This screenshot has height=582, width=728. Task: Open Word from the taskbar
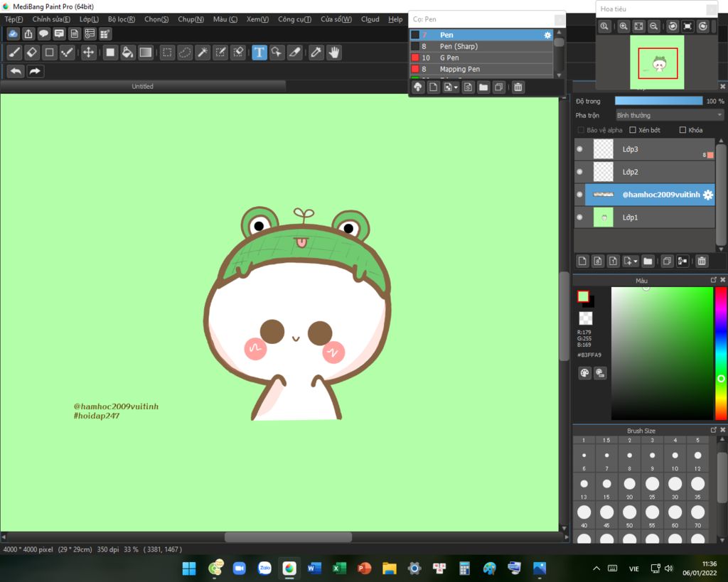[x=314, y=568]
